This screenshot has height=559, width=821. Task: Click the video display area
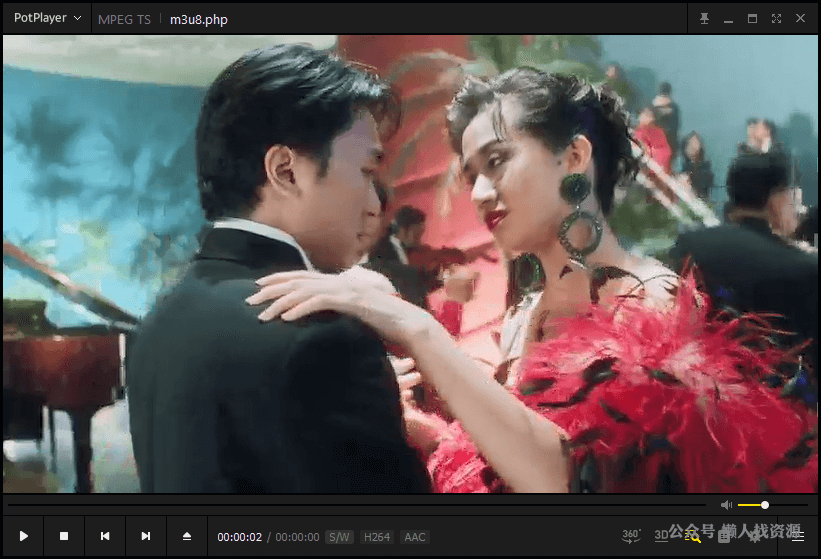410,264
